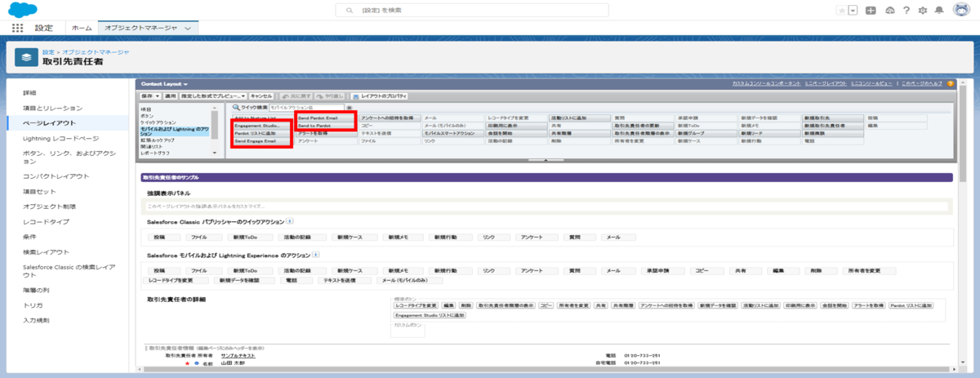Click the orange help icon beside このページのヘルプ
The height and width of the screenshot is (378, 980).
click(950, 83)
